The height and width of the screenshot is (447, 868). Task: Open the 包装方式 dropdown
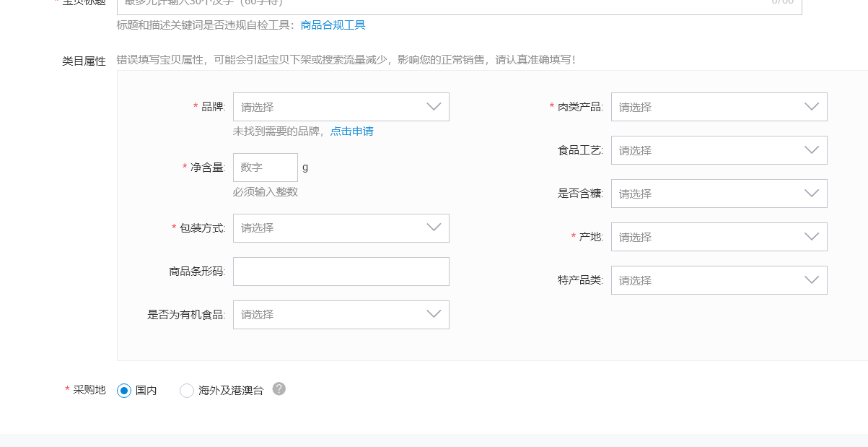tap(341, 228)
